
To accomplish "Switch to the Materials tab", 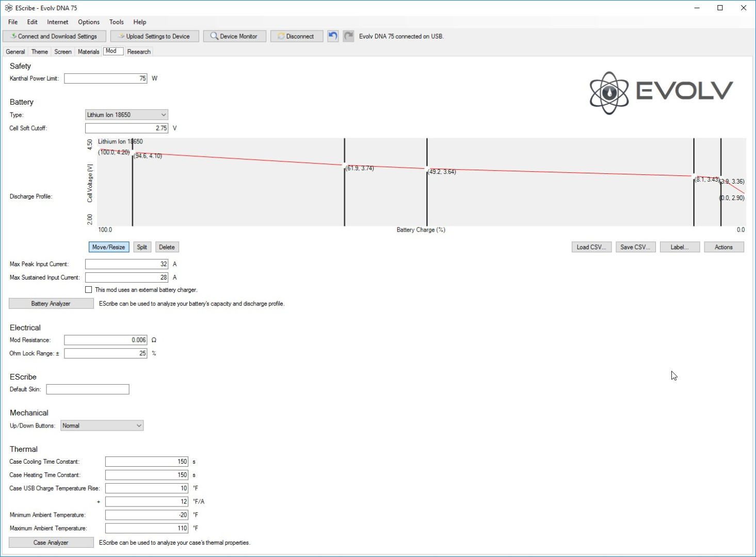I will tap(88, 52).
